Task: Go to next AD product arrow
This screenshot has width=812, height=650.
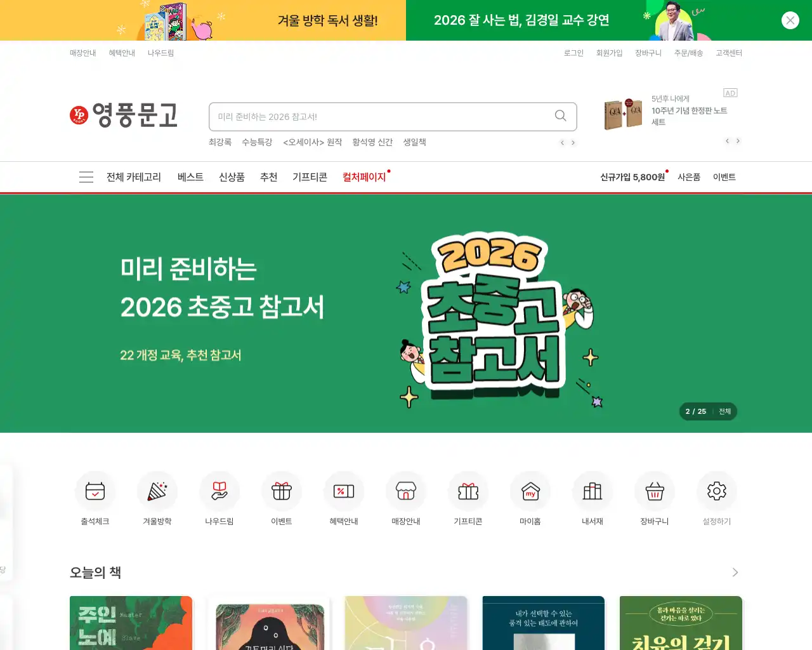Action: tap(738, 141)
